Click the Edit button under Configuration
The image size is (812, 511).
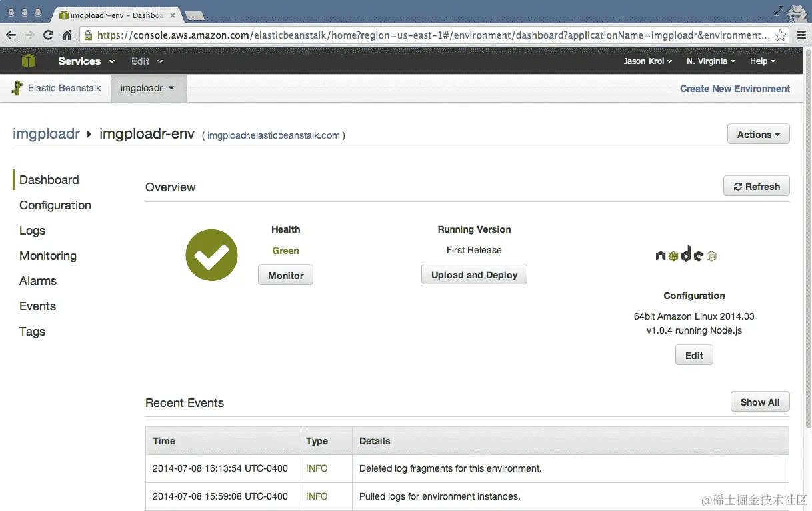tap(694, 355)
